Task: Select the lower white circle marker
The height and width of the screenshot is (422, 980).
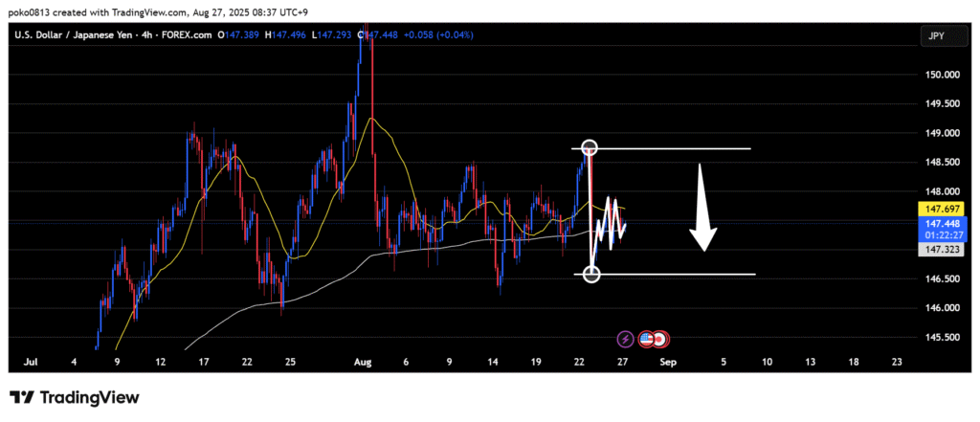Action: 591,275
